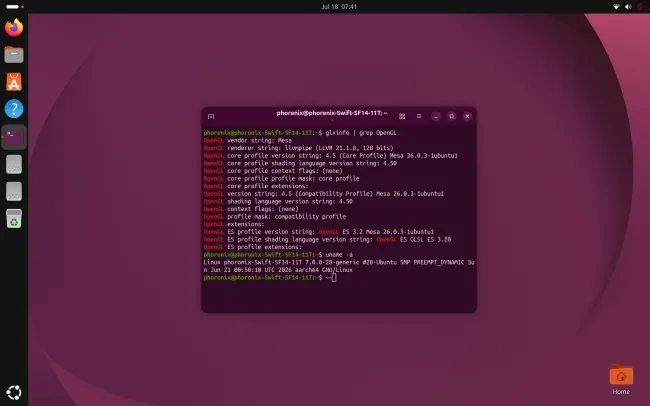The width and height of the screenshot is (650, 406).
Task: Select 'core profile extensions:' line
Action: coord(256,186)
